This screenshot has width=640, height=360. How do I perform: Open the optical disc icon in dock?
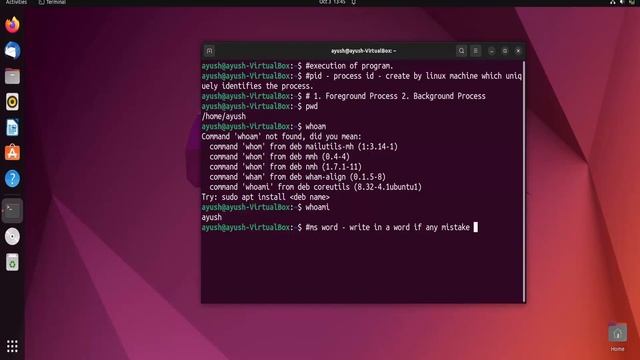pos(12,236)
